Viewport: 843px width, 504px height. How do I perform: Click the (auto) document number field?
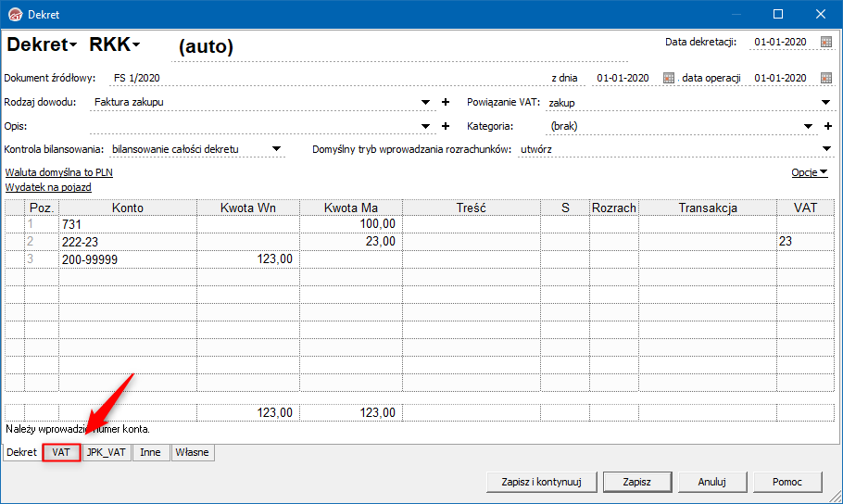coord(399,47)
